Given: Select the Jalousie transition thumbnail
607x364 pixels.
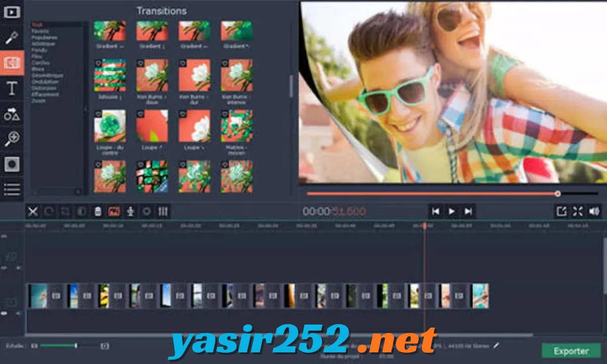Looking at the screenshot, I should pyautogui.click(x=110, y=75).
